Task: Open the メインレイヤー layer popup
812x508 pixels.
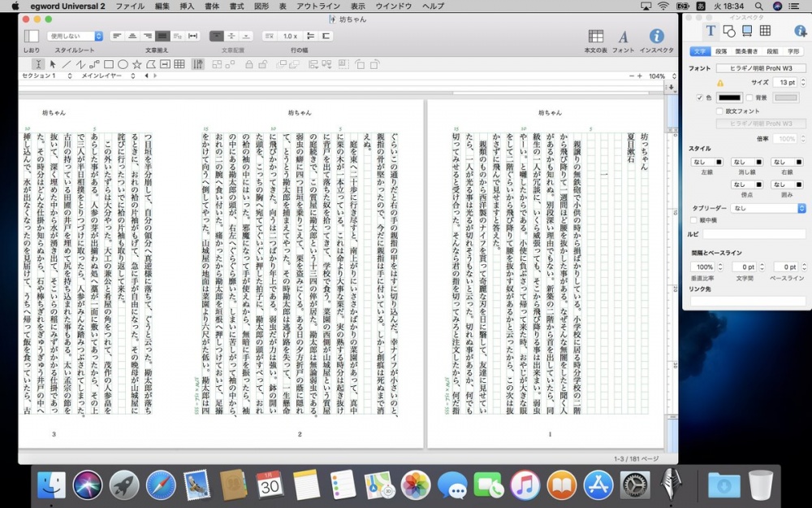Action: click(x=108, y=76)
